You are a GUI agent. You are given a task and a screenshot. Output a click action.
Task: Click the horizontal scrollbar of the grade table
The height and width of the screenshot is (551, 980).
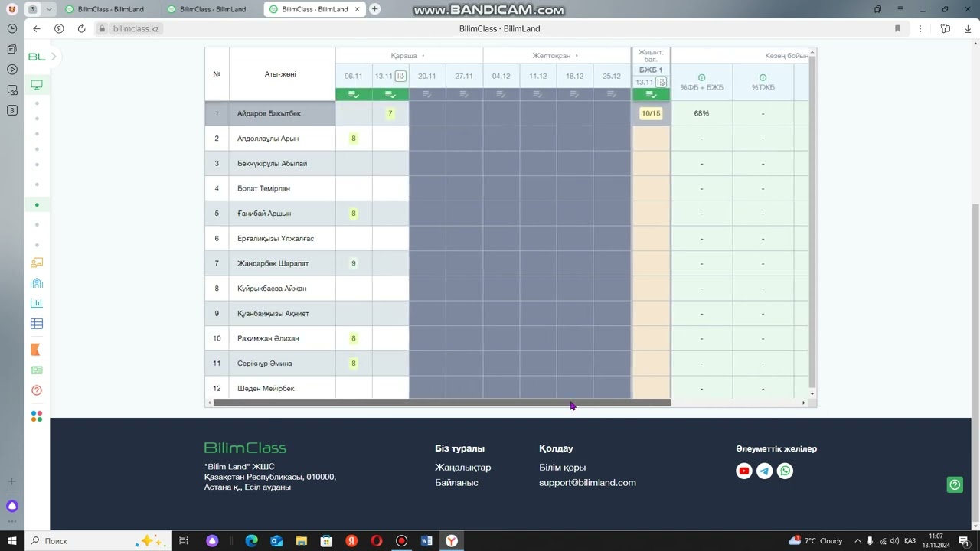(442, 403)
